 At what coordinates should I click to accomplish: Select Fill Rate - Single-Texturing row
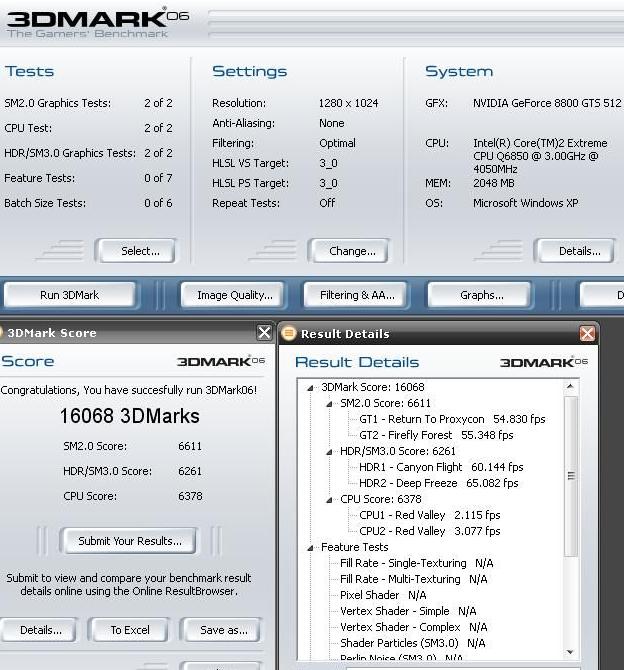[417, 563]
